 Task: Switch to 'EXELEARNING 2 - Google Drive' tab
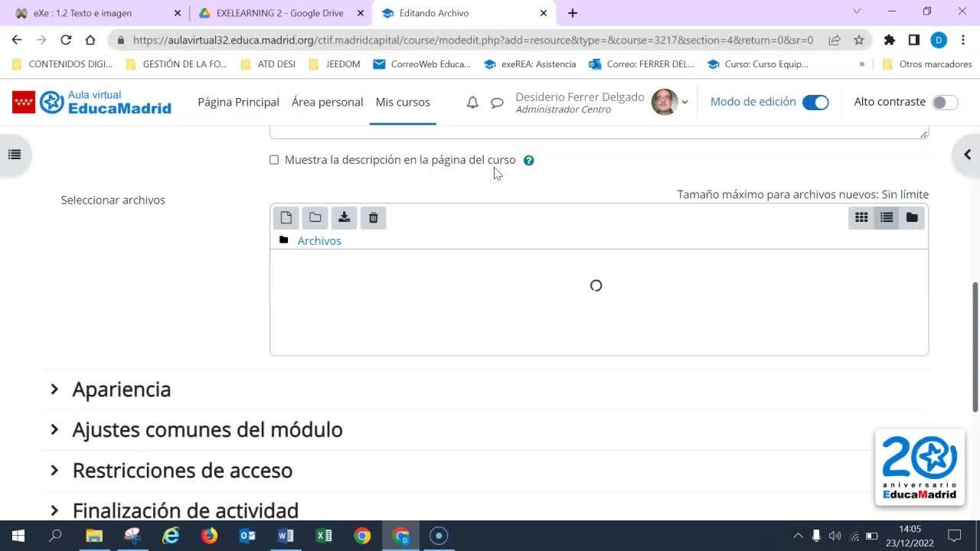click(x=280, y=13)
